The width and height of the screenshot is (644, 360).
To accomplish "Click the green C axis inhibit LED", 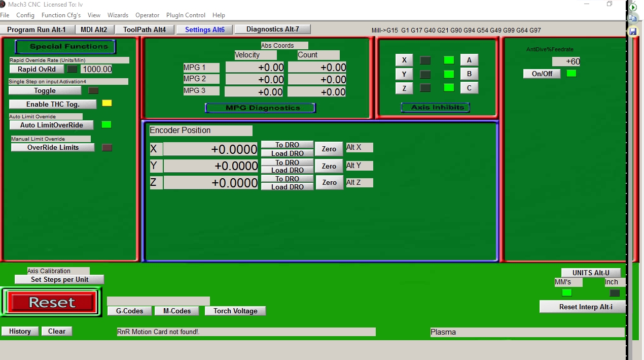I will (449, 87).
